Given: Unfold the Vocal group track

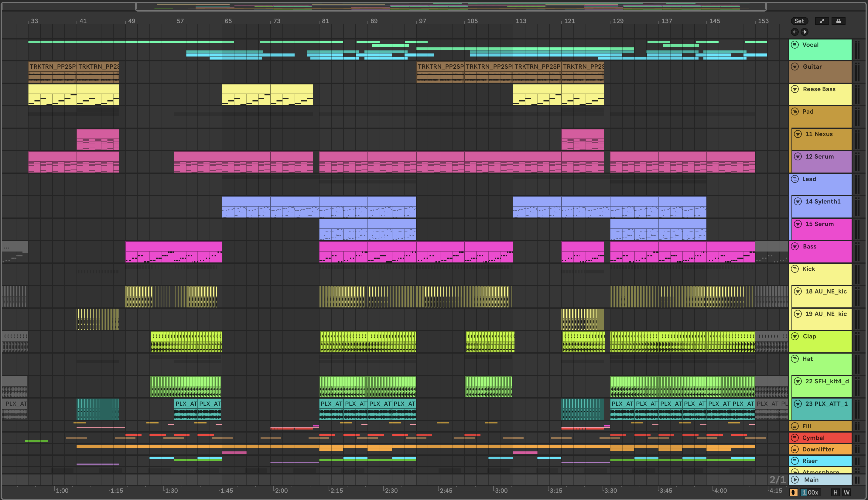Looking at the screenshot, I should pyautogui.click(x=795, y=45).
